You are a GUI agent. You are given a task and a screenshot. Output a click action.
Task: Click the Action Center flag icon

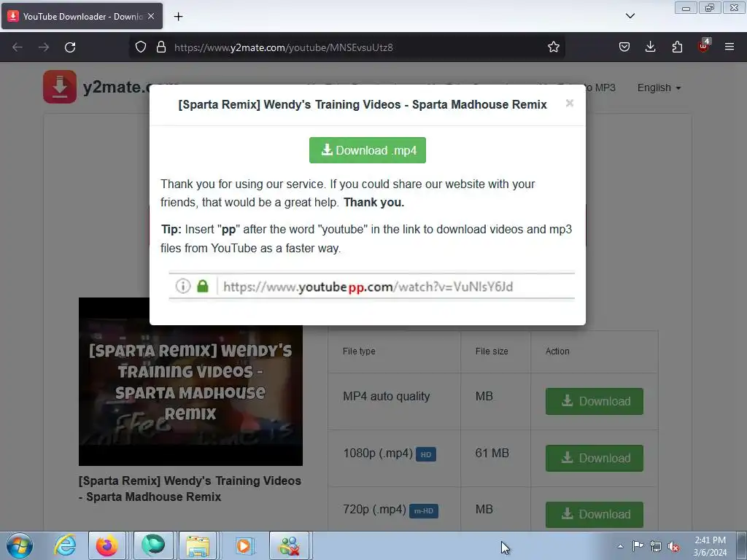[638, 546]
